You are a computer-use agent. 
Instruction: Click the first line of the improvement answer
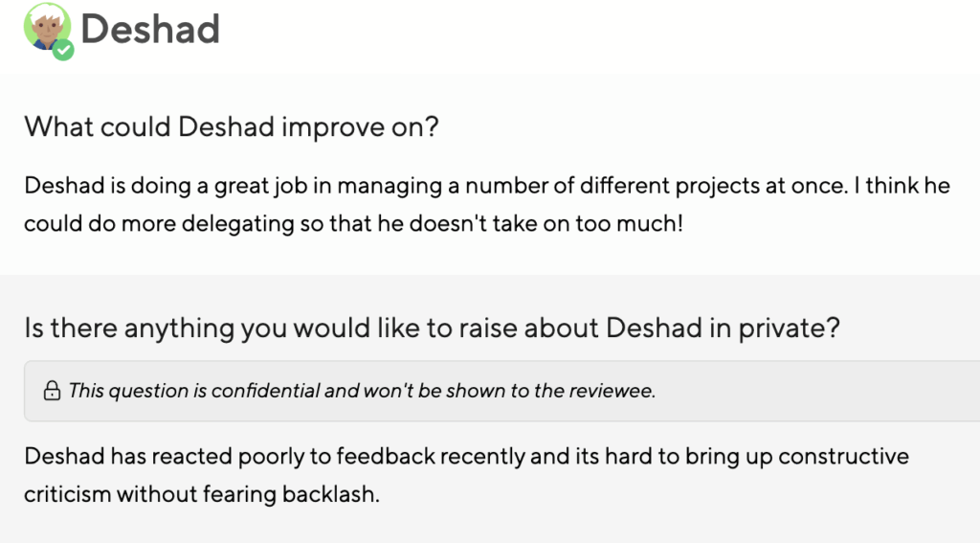click(x=486, y=185)
